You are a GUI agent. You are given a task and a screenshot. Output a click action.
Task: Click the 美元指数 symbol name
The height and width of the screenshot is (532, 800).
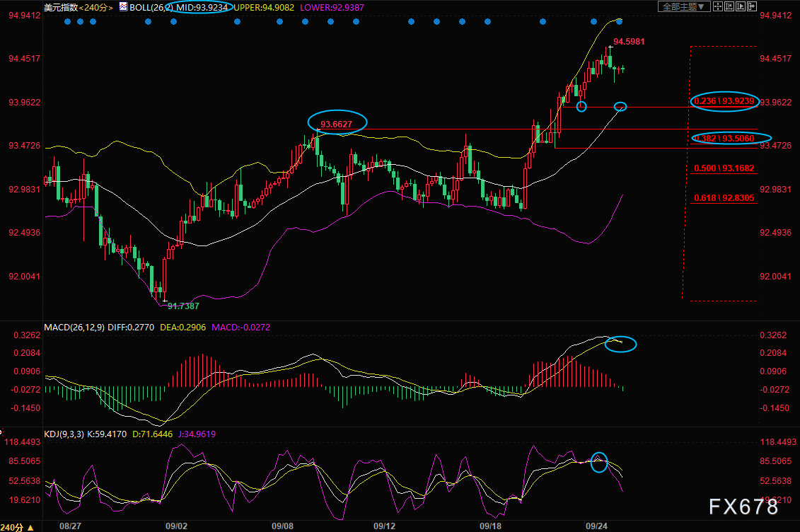[61, 8]
